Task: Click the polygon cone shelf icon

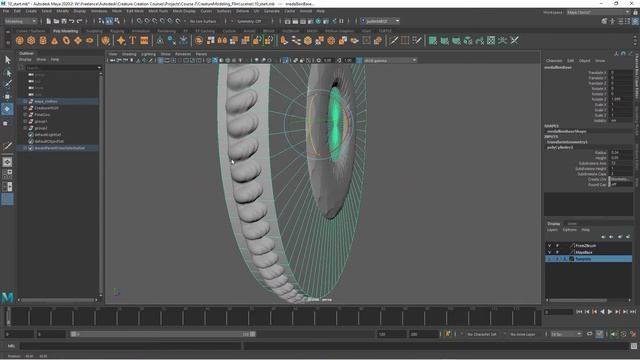Action: point(54,40)
